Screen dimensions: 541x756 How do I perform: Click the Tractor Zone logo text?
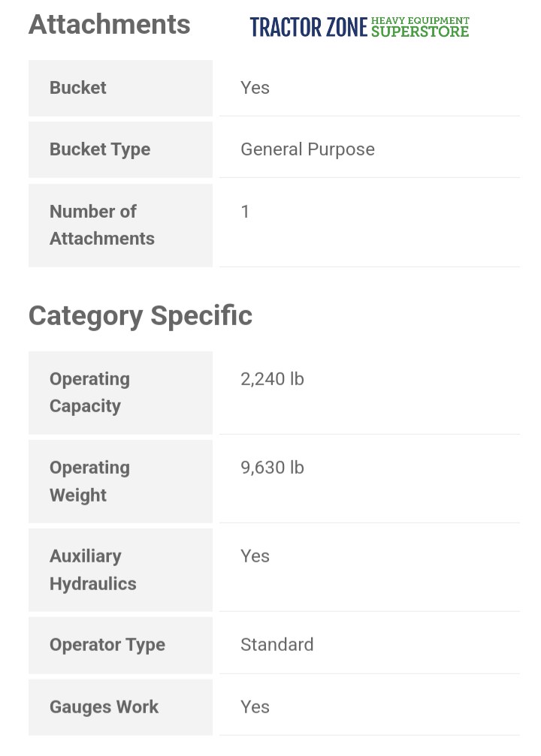(x=309, y=28)
